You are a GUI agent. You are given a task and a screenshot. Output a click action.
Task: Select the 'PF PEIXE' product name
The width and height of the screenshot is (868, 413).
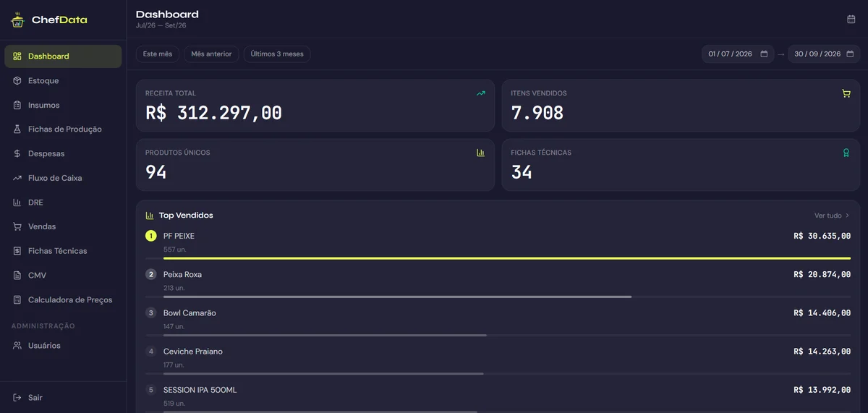179,236
